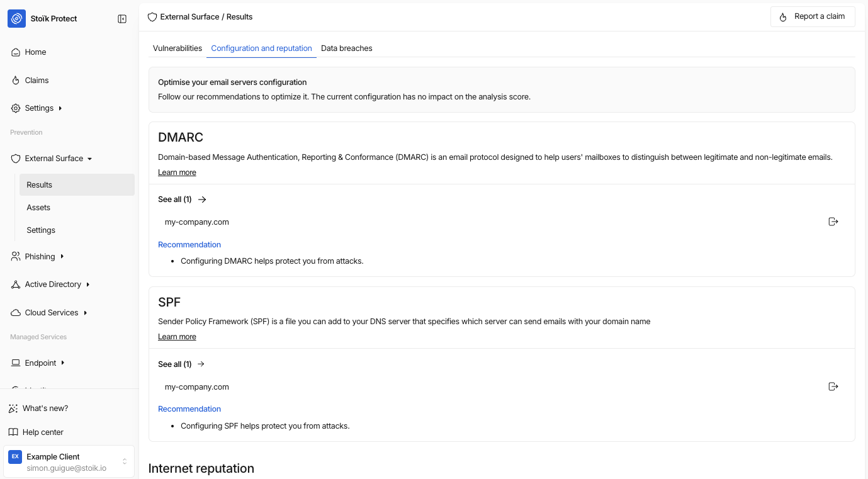Open the SPF my-company.com export icon
The height and width of the screenshot is (479, 868).
click(833, 386)
